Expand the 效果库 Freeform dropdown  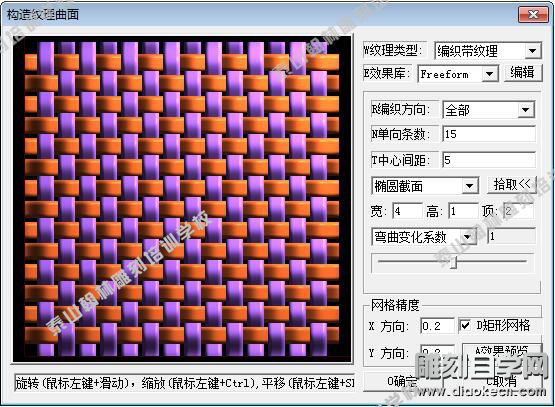[489, 74]
